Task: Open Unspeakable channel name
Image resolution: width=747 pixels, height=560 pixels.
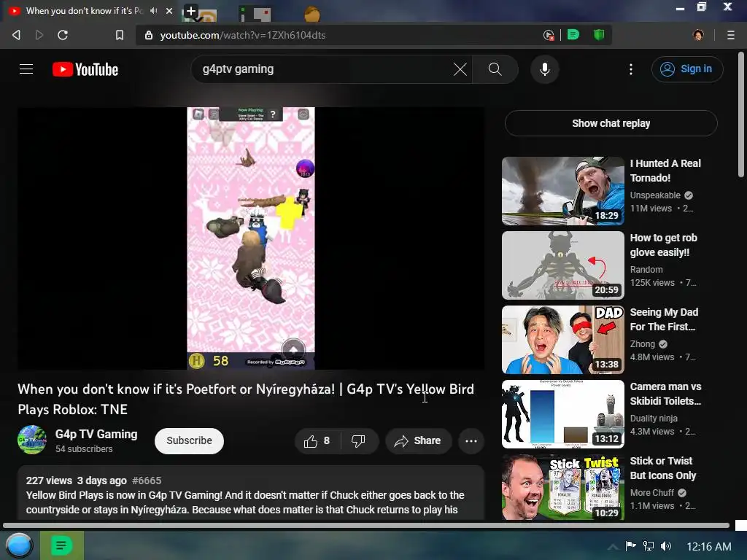Action: 655,195
